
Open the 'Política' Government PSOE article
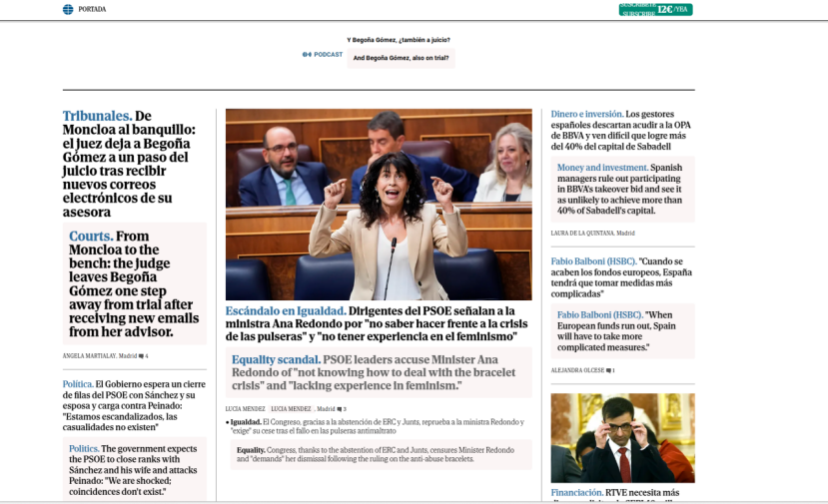pos(133,405)
